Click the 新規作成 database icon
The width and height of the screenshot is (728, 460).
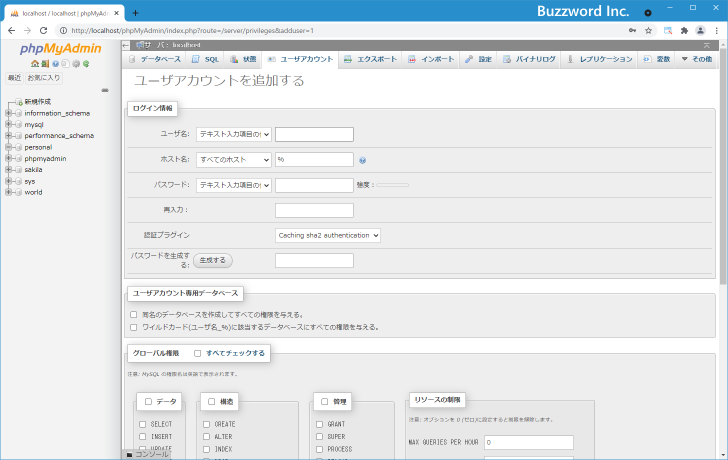pos(19,102)
